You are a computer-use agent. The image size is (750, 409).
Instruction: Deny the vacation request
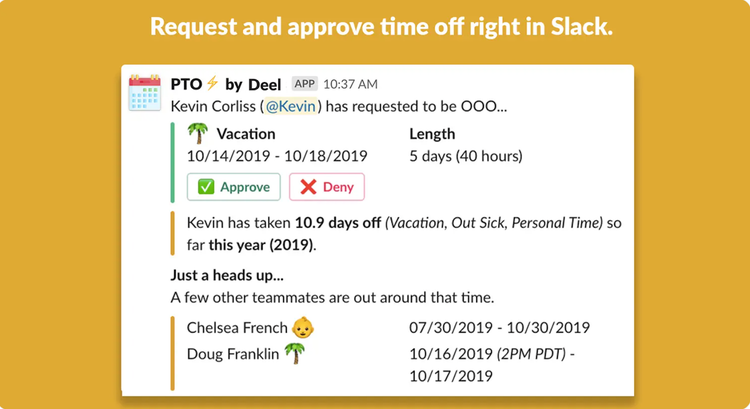tap(327, 187)
